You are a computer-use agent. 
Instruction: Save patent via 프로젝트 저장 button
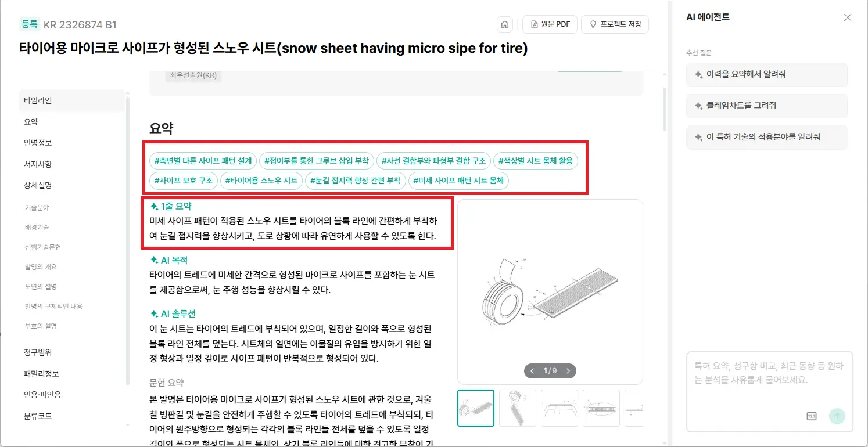click(x=615, y=24)
